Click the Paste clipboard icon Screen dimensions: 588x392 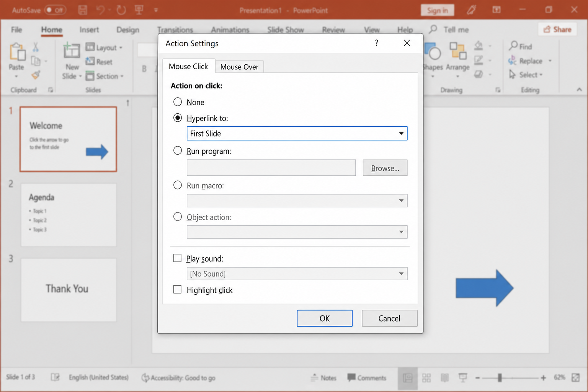click(17, 52)
